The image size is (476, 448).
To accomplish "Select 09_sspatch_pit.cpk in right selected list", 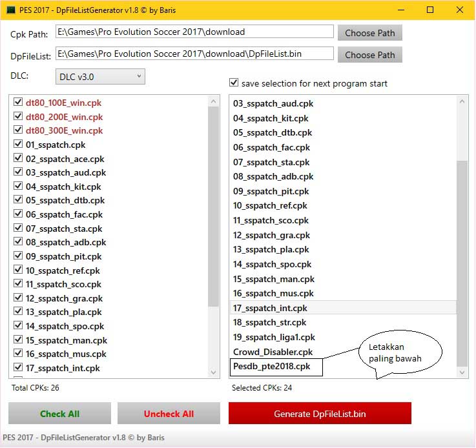I will (343, 191).
